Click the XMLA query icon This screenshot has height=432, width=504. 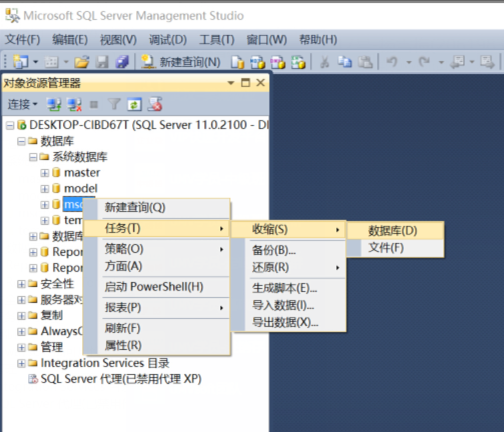click(x=298, y=62)
